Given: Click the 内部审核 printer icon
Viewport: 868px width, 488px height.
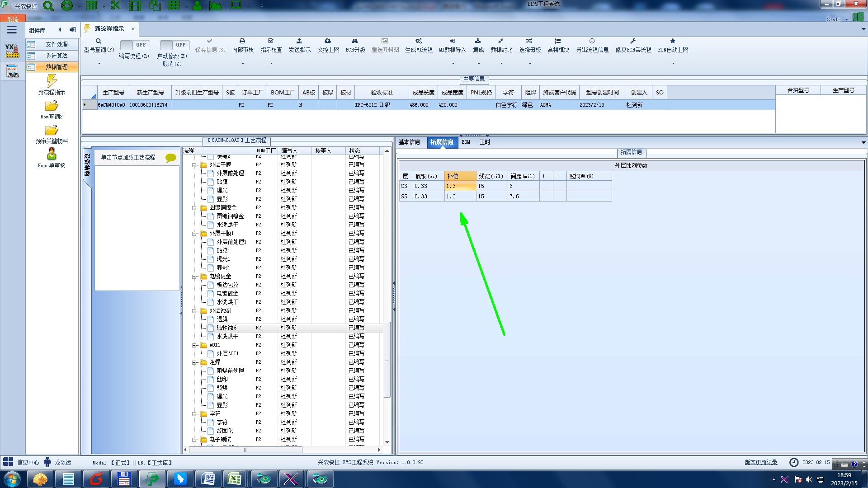Looking at the screenshot, I should pyautogui.click(x=242, y=41).
